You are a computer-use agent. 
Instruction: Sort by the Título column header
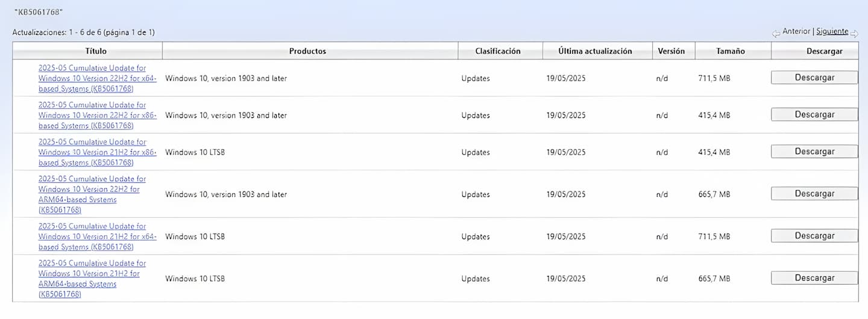[x=95, y=51]
